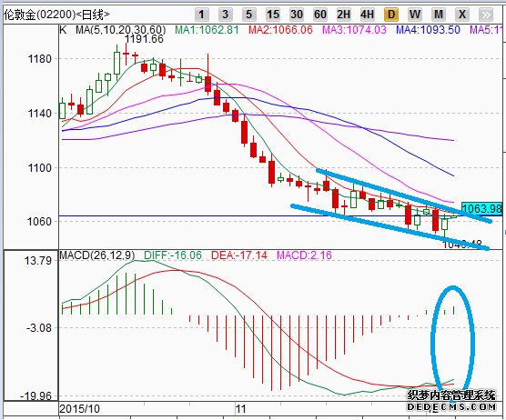Select the 3-minute timeframe button
This screenshot has width=506, height=420.
tap(226, 15)
